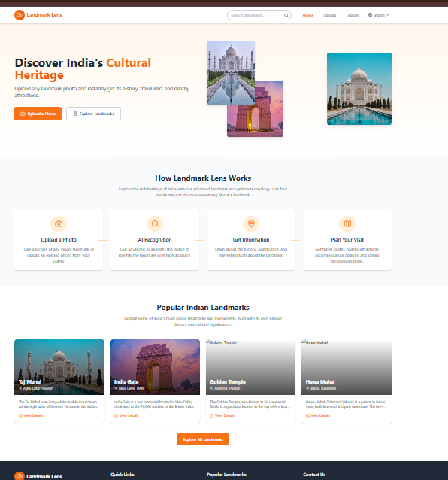The height and width of the screenshot is (480, 448).
Task: Open the Explore nav item
Action: click(x=353, y=15)
